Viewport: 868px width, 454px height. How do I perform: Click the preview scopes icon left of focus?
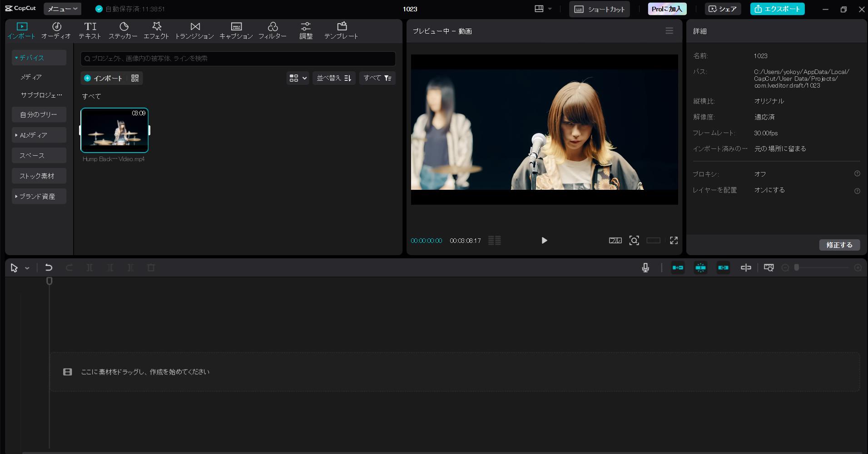[615, 240]
